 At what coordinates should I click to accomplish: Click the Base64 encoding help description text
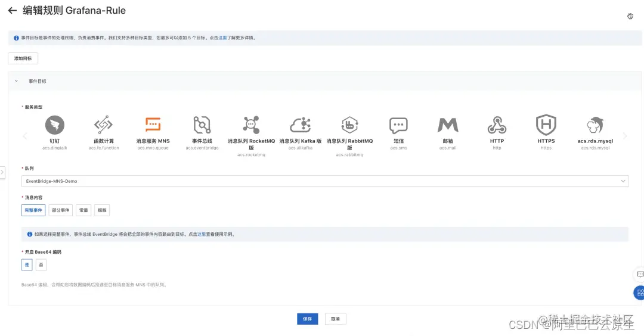click(94, 285)
